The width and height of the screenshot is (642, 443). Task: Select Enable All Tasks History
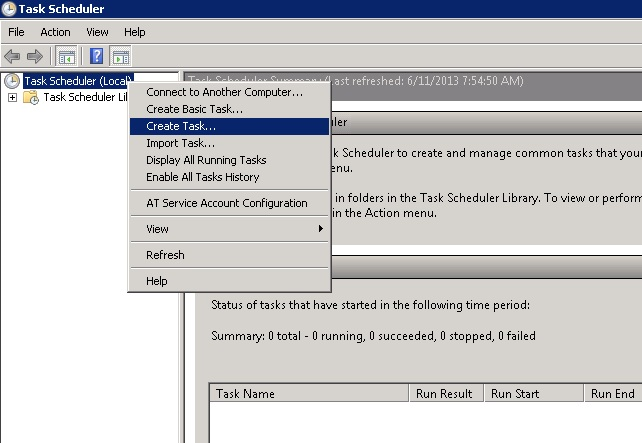click(203, 177)
